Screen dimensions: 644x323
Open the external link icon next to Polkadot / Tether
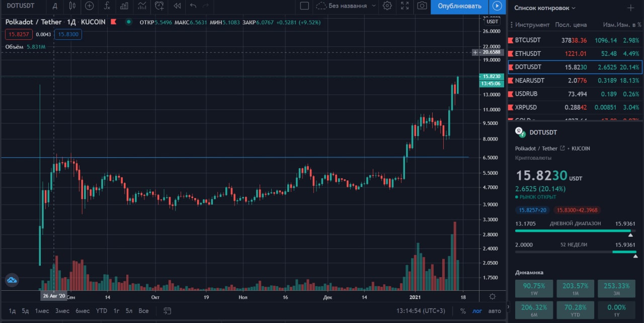[562, 149]
